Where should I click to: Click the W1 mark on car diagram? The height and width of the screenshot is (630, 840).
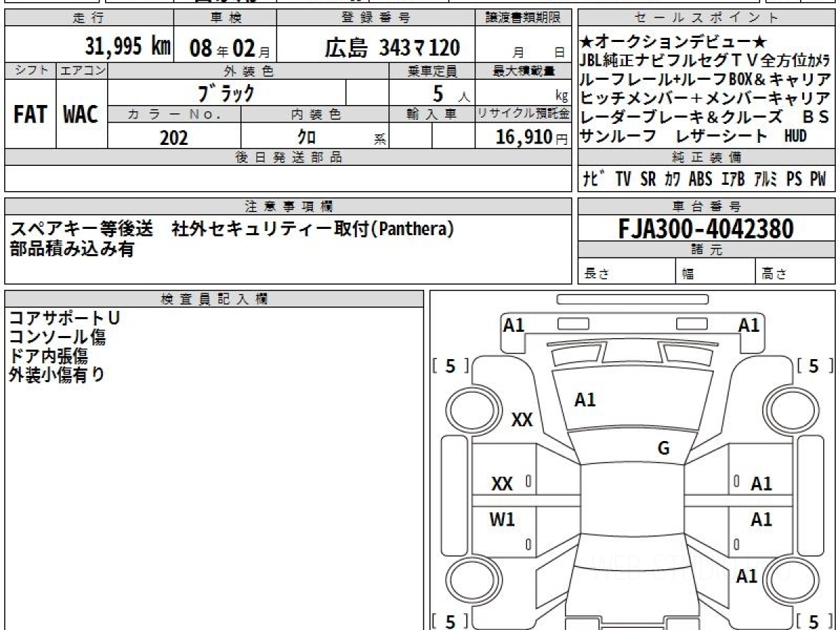point(502,519)
